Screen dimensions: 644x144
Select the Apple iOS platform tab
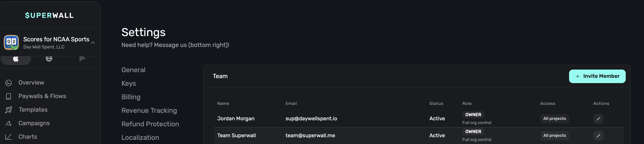[16, 59]
